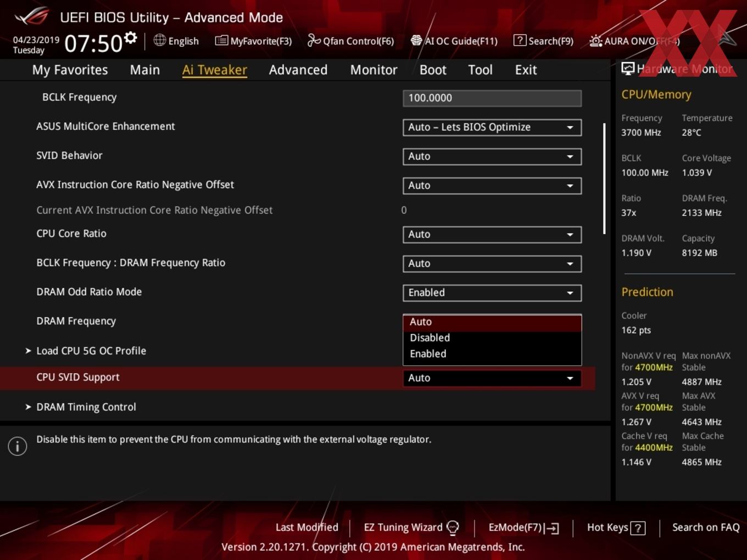Switch to the Main tab

[145, 70]
